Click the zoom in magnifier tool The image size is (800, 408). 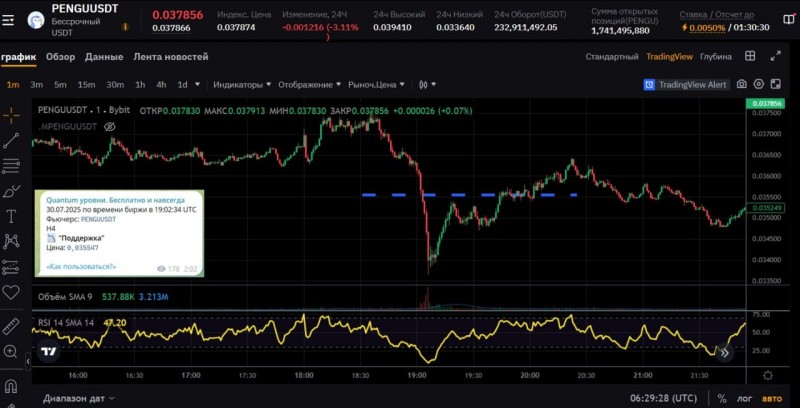click(x=11, y=351)
